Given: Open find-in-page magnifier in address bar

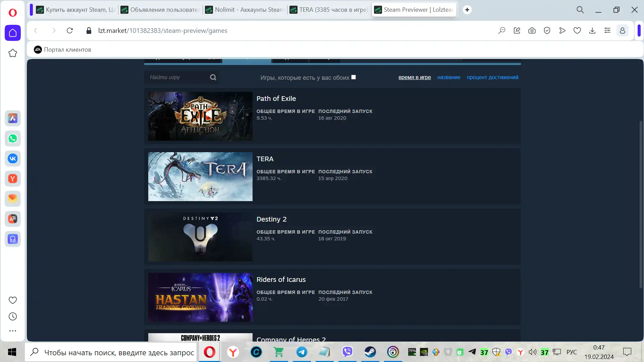Looking at the screenshot, I should click(502, 31).
